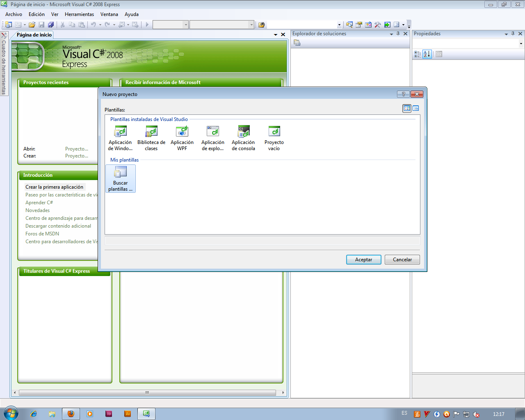
Task: Click Buscar plantillas under Mis plantillas
Action: click(x=121, y=179)
